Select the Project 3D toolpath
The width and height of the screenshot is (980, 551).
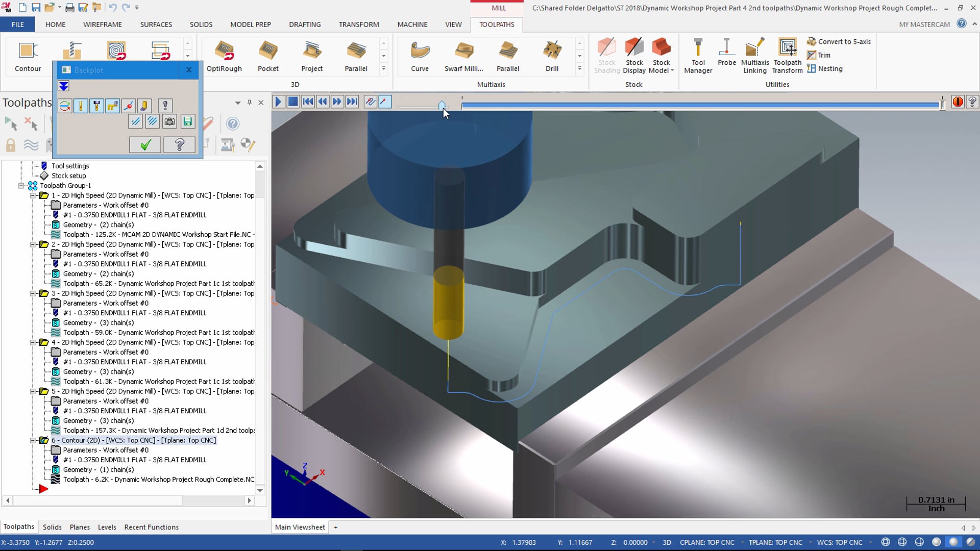click(312, 56)
